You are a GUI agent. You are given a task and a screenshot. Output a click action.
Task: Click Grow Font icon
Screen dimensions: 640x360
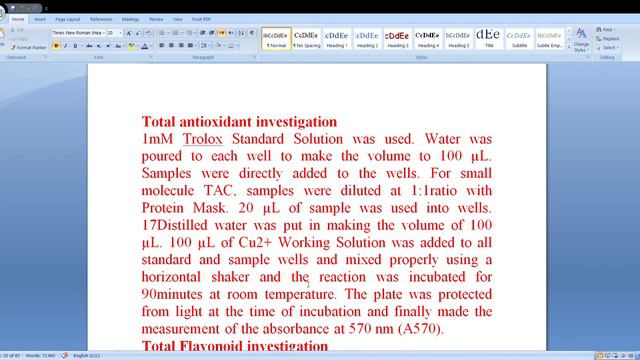coord(129,33)
